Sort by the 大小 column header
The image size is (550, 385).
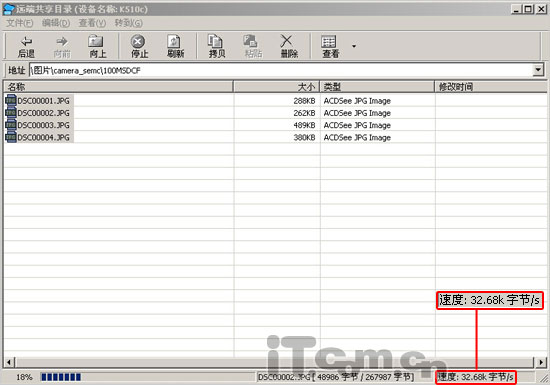point(276,87)
